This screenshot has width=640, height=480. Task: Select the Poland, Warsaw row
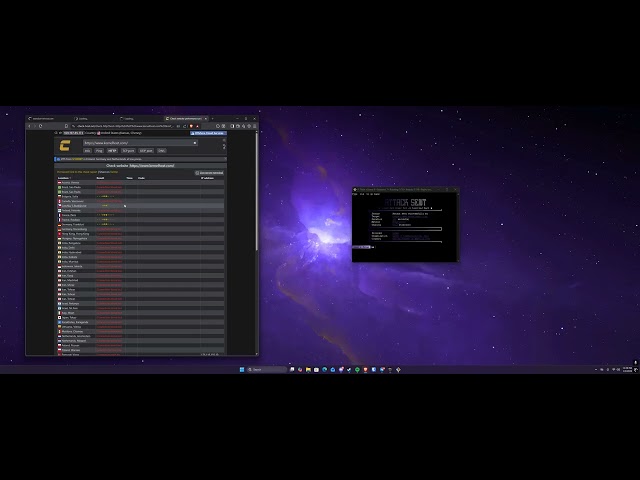click(x=140, y=350)
